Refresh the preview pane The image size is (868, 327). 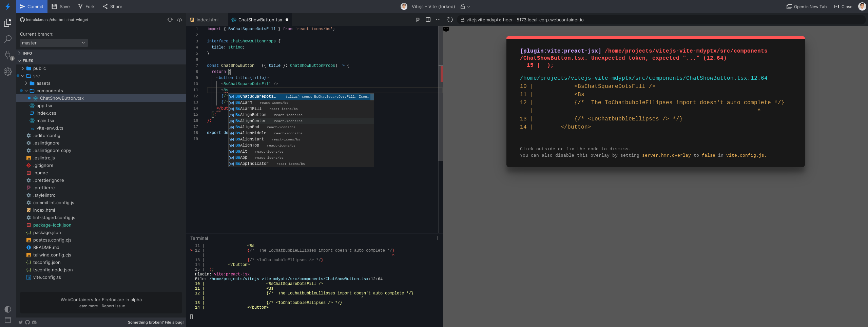[450, 20]
